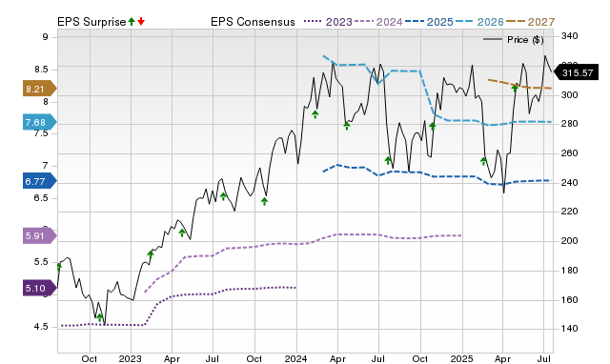Click the 260 label on the price axis
The width and height of the screenshot is (610, 364).
pyautogui.click(x=570, y=153)
